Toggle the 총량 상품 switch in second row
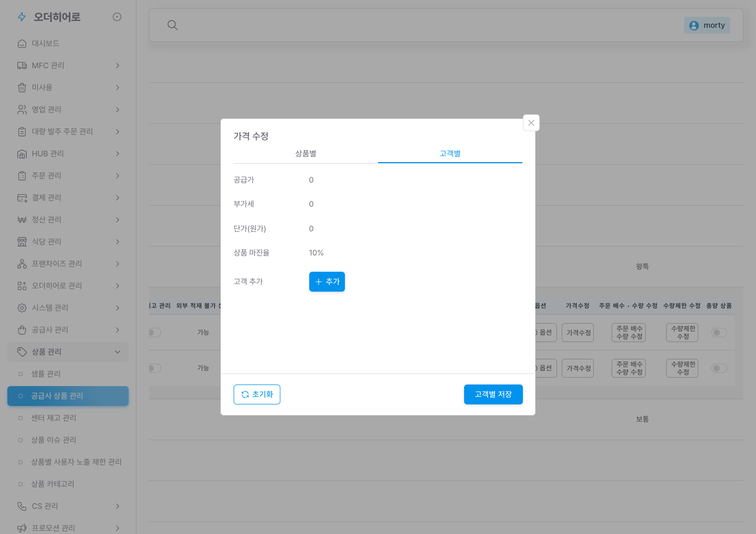This screenshot has height=534, width=756. tap(719, 368)
